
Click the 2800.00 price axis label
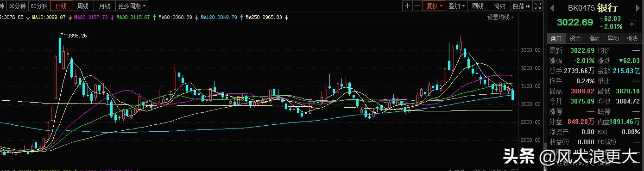point(530,140)
